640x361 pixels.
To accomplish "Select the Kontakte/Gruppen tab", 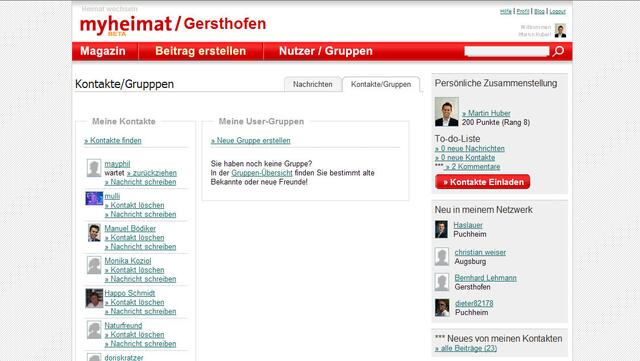I will (x=381, y=84).
